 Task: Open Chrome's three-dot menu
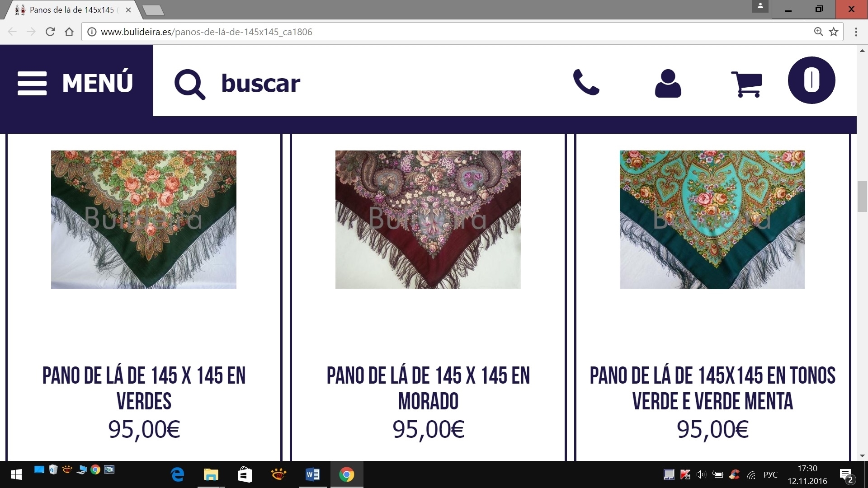pos(856,32)
